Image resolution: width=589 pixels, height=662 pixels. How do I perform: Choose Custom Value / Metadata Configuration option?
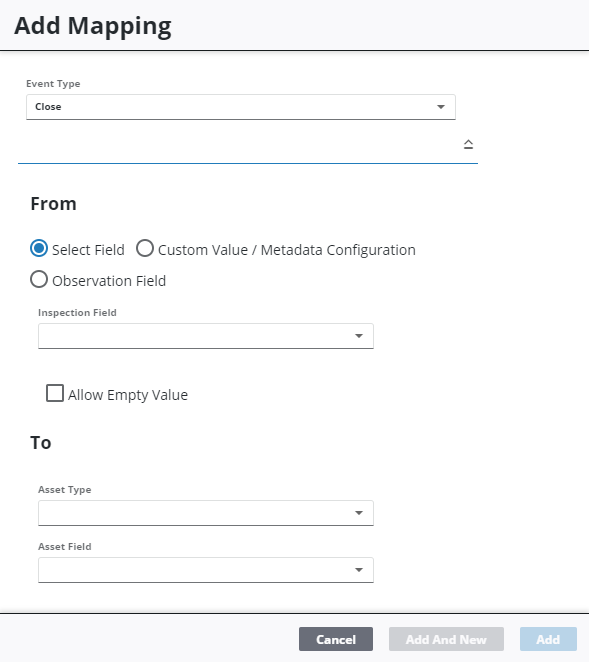pyautogui.click(x=145, y=248)
